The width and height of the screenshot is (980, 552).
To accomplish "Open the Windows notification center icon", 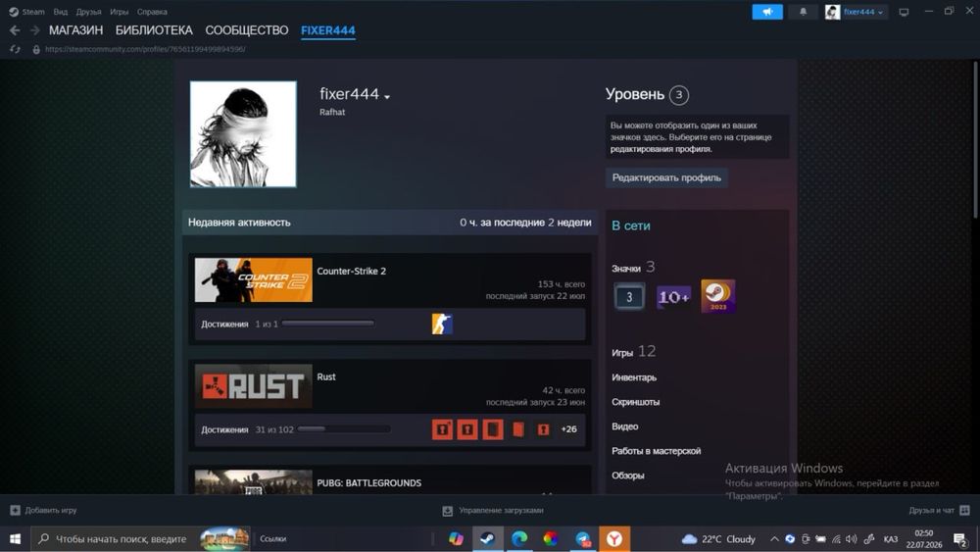I will tap(960, 539).
